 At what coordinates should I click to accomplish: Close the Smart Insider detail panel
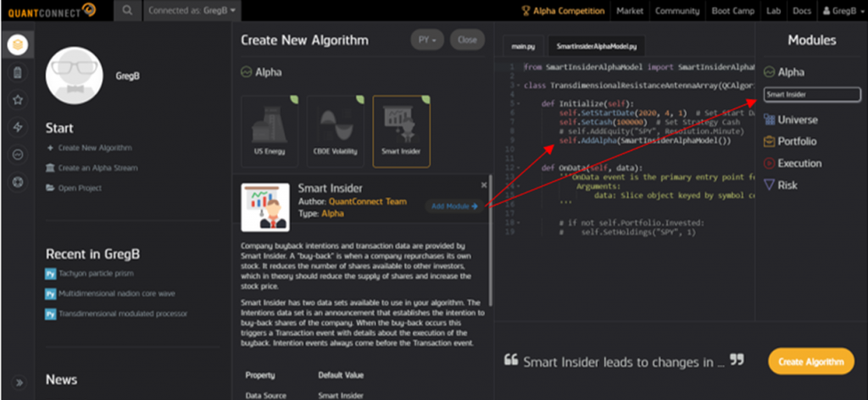coord(484,185)
